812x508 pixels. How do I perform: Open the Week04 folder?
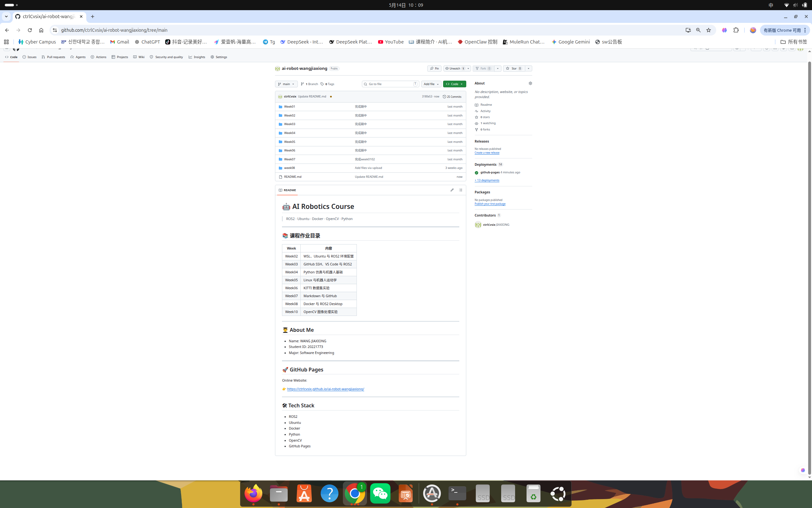point(290,133)
